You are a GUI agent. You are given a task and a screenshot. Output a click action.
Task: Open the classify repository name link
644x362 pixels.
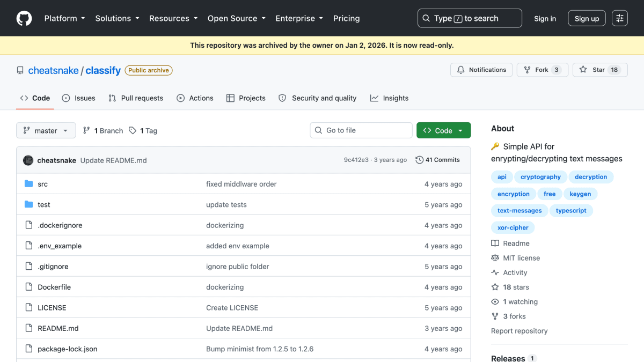(103, 70)
